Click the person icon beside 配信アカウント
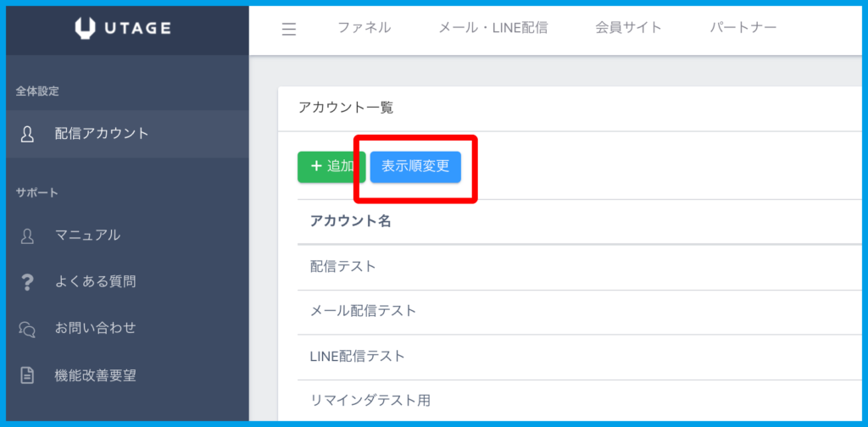The image size is (868, 427). [27, 134]
